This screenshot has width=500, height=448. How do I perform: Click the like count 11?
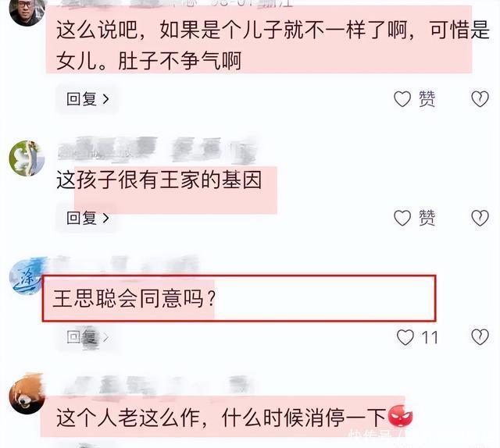point(430,337)
